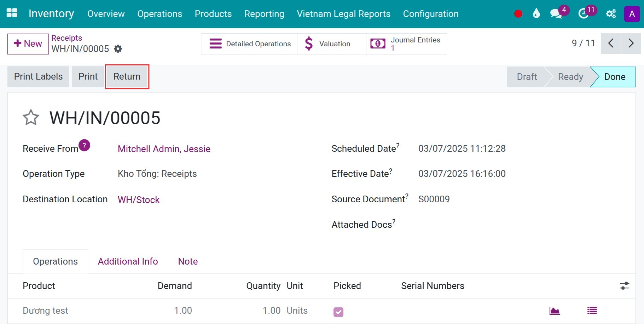Image resolution: width=644 pixels, height=324 pixels.
Task: Open the gear actions menu beside WH/IN/00005
Action: [x=118, y=49]
